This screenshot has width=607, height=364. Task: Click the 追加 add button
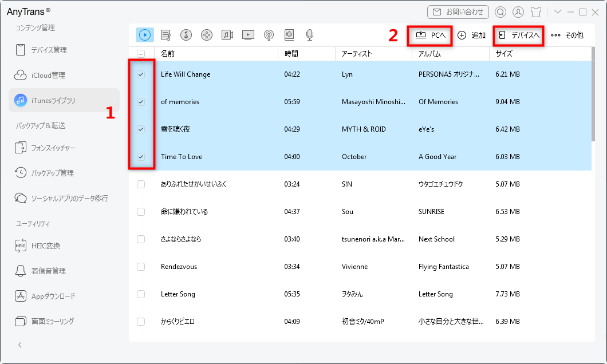[x=471, y=35]
